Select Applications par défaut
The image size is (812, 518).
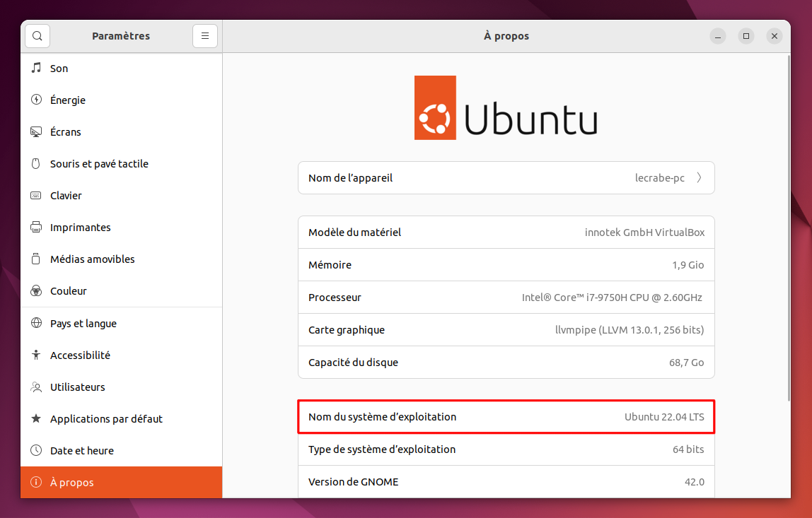tap(121, 418)
